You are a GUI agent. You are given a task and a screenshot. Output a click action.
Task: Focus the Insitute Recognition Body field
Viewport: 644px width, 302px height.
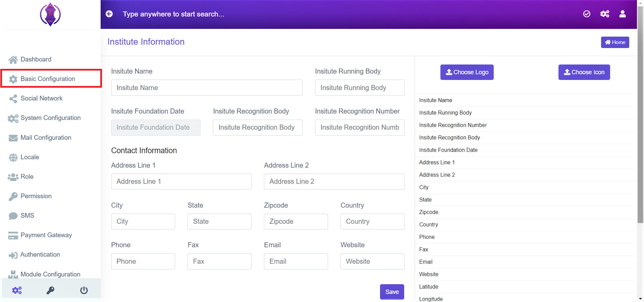tap(258, 128)
